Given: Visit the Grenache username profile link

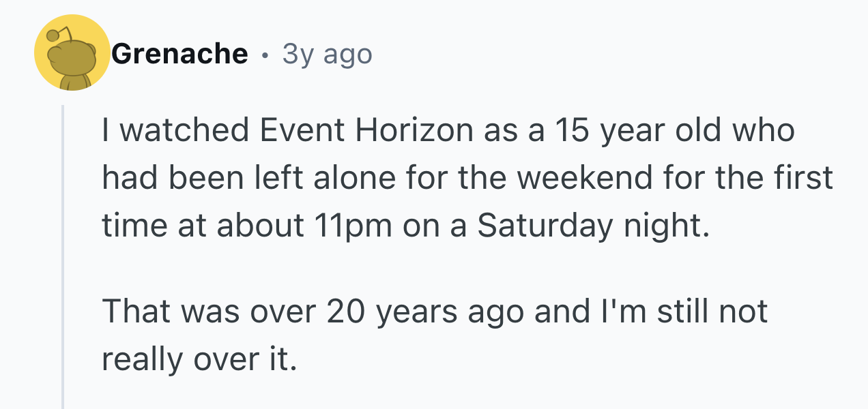Looking at the screenshot, I should pyautogui.click(x=179, y=53).
